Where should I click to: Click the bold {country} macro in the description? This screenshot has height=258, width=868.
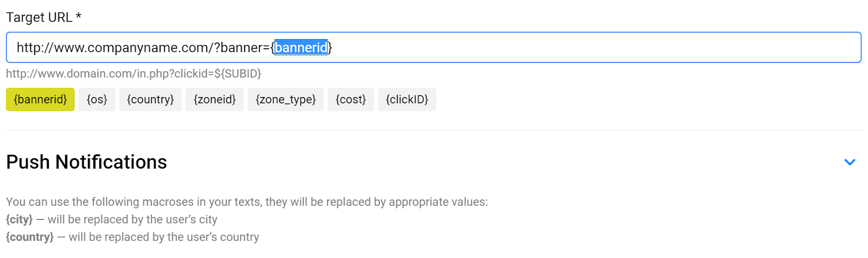(x=30, y=237)
